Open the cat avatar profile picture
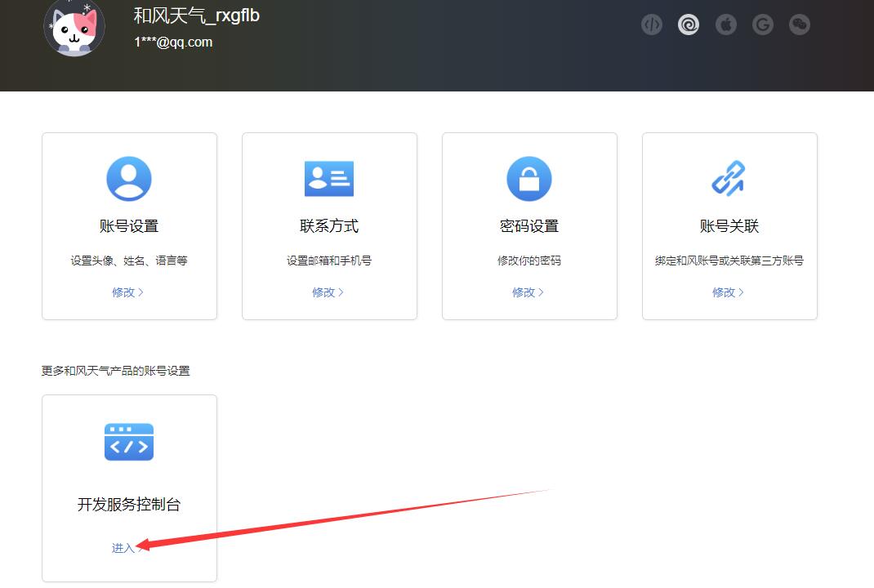 pyautogui.click(x=74, y=27)
